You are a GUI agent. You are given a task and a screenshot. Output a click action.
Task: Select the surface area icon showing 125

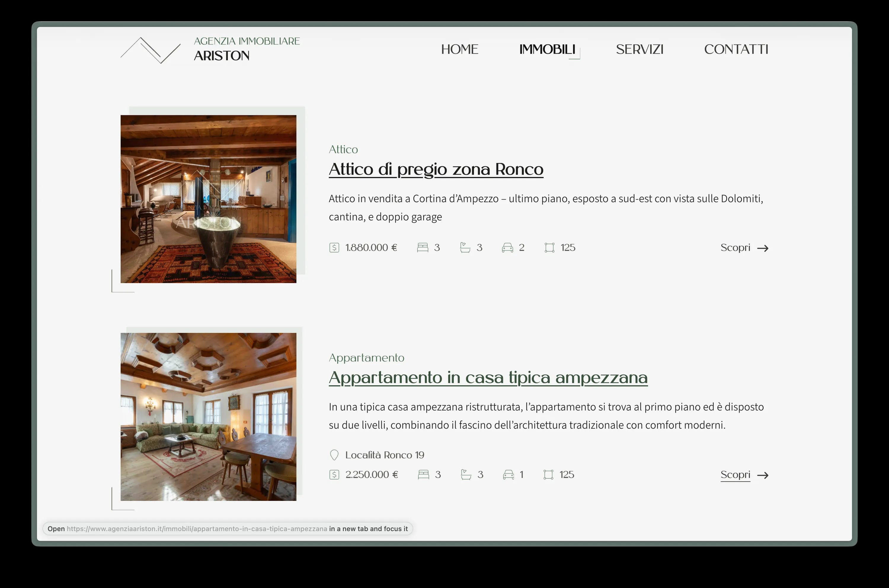coord(550,247)
